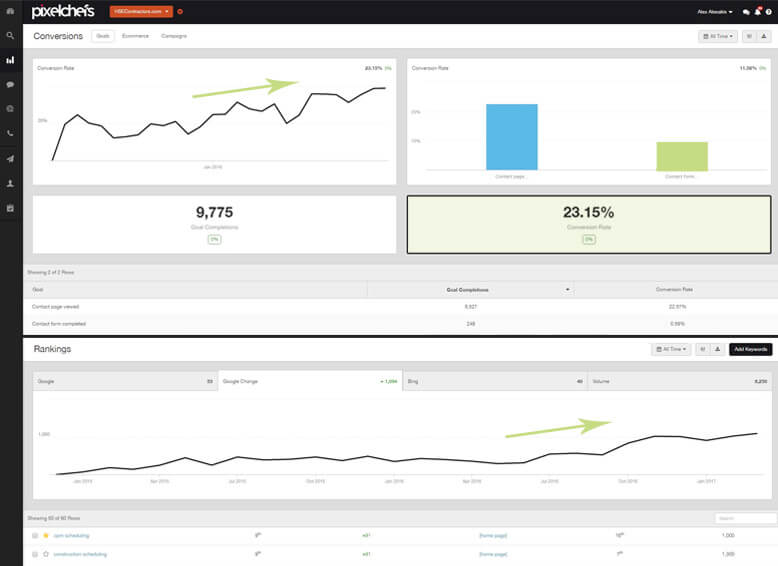
Task: Select the Goals tab in Conversions
Action: click(103, 36)
